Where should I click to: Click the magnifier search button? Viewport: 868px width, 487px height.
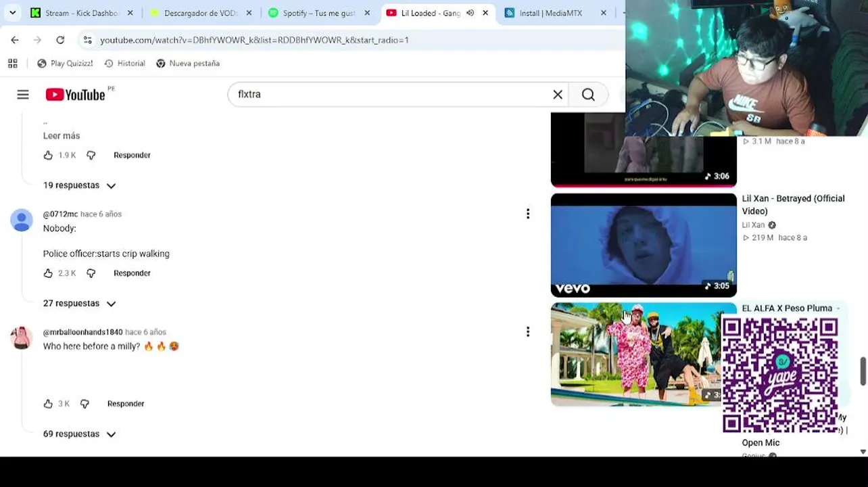tap(588, 95)
